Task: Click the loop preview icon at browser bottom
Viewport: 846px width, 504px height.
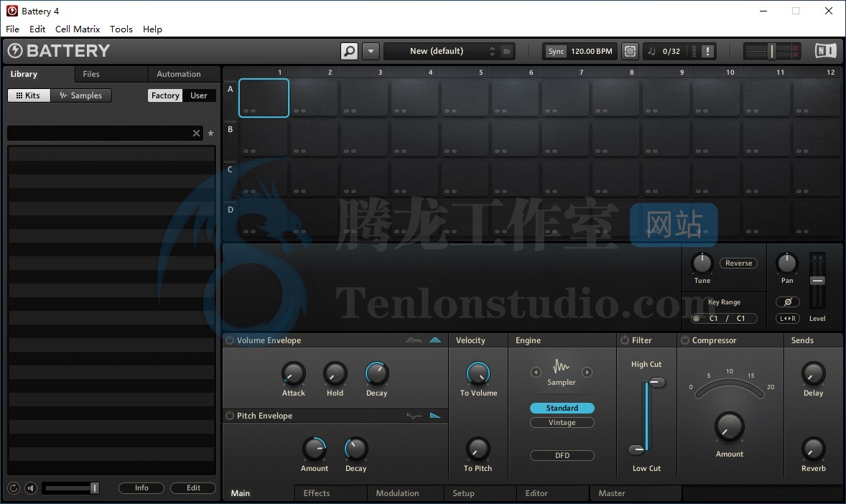Action: [14, 488]
